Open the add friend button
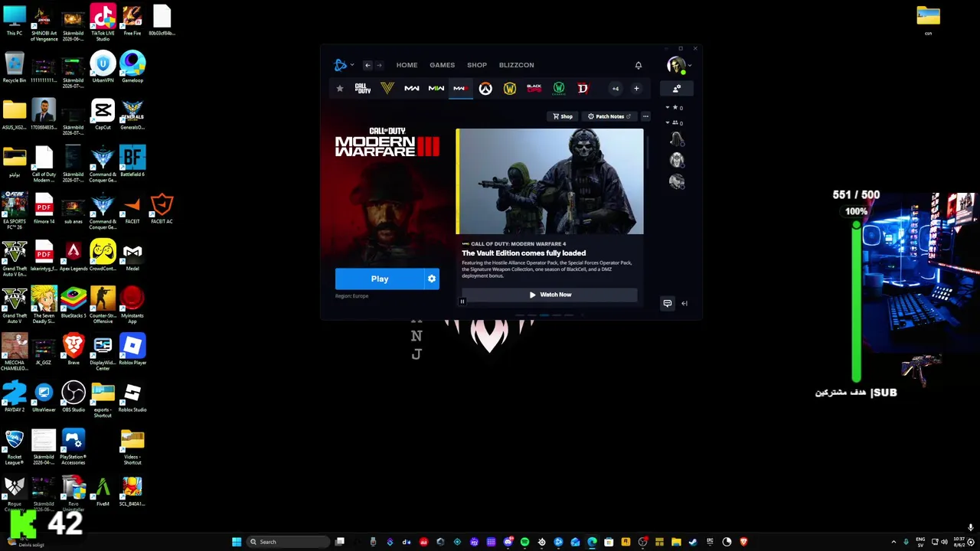This screenshot has width=980, height=551. [x=677, y=89]
